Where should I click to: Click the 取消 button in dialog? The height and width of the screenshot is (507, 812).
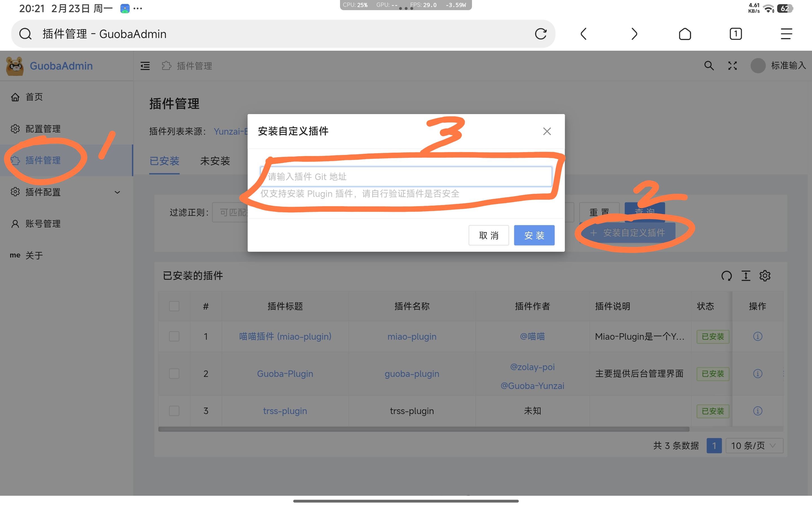click(x=489, y=235)
